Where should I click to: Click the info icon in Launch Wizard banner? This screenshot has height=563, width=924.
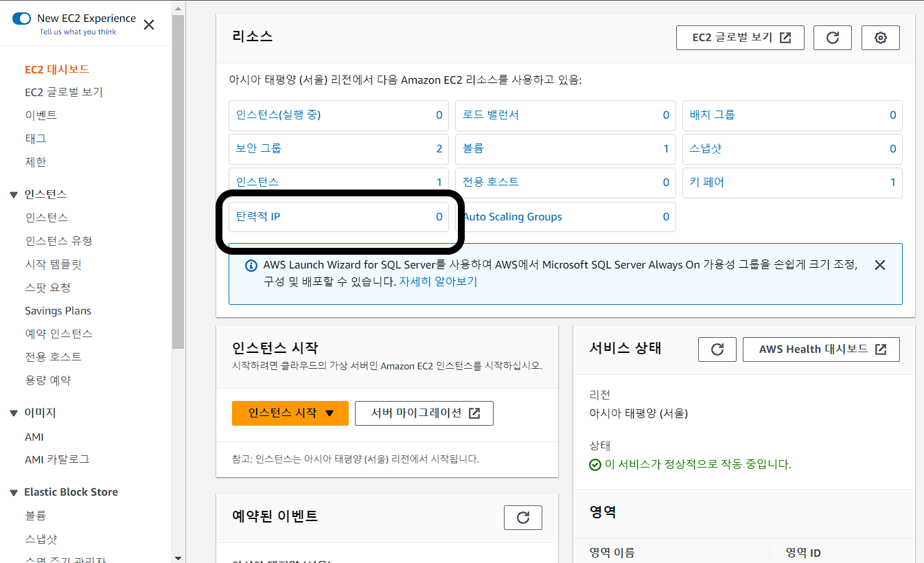(x=251, y=266)
